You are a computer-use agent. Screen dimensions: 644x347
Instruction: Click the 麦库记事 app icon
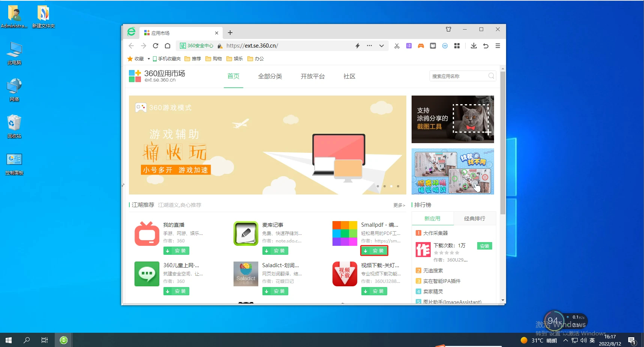[246, 233]
